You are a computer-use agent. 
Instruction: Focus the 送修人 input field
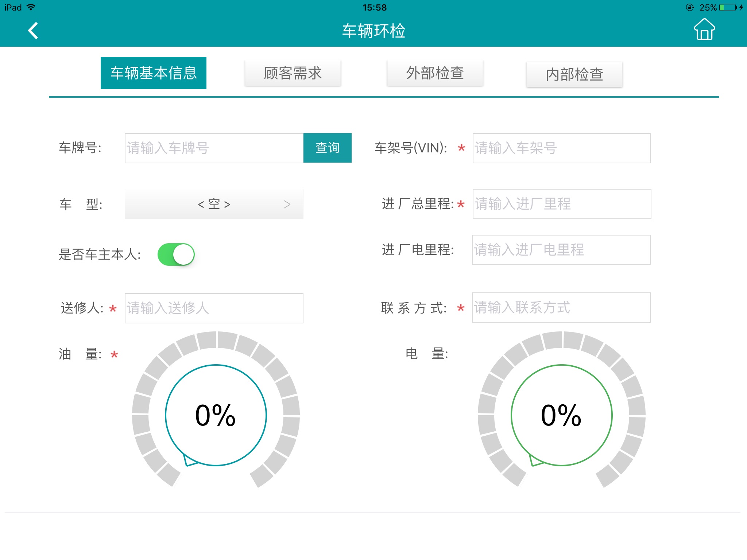click(214, 308)
